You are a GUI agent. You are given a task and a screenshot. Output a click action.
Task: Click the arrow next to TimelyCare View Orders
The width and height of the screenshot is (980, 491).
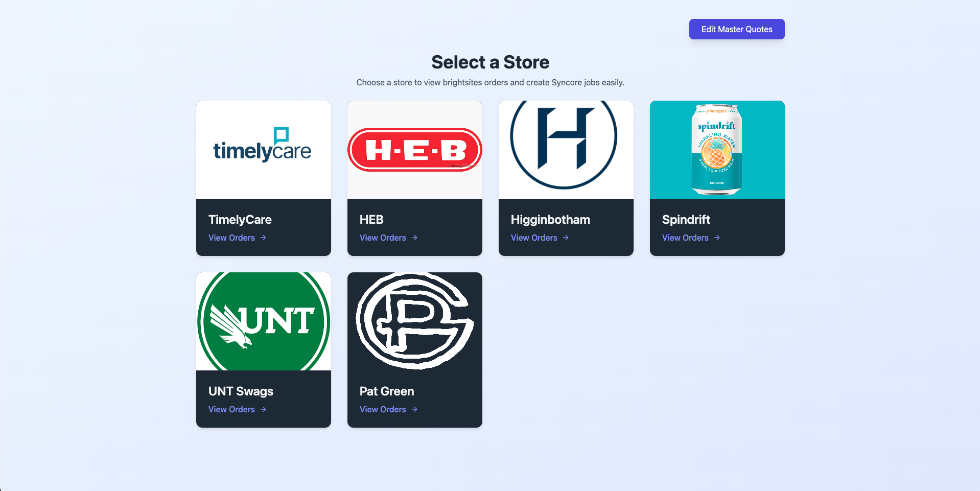click(x=264, y=238)
